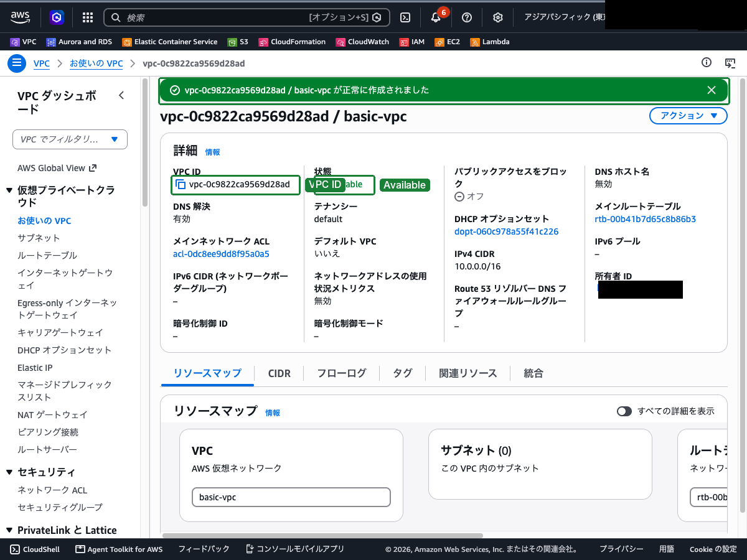Select NAT ゲートウェイ in the sidebar
The height and width of the screenshot is (560, 747).
(x=52, y=414)
